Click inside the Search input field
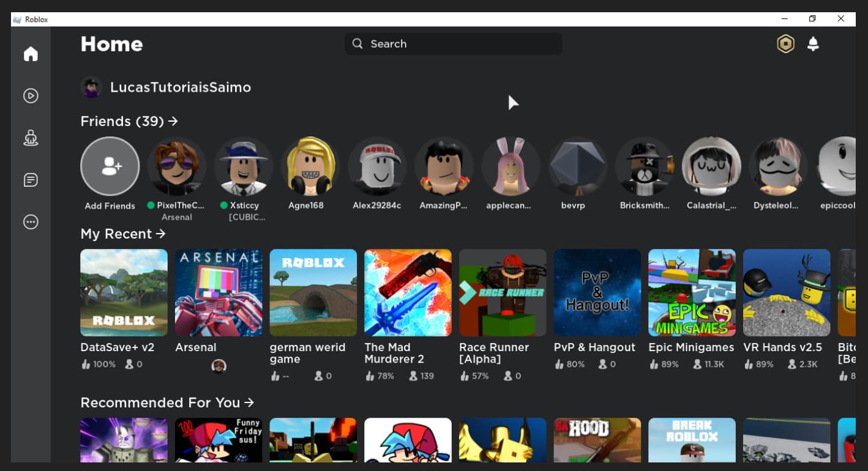868x471 pixels. point(453,43)
